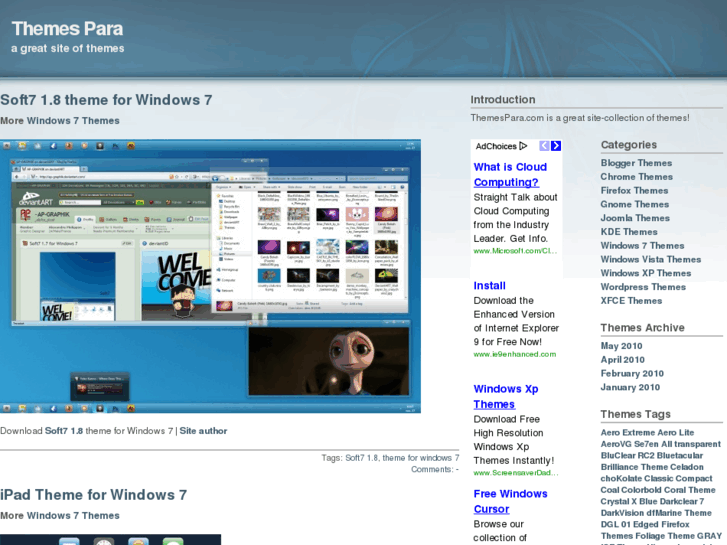Image resolution: width=727 pixels, height=545 pixels.
Task: Click www.ScreensaverDad ad URL
Action: pyautogui.click(x=516, y=473)
